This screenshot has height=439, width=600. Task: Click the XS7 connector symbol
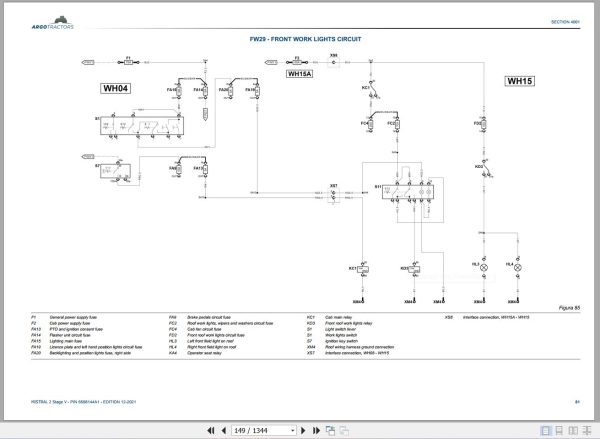click(x=333, y=195)
